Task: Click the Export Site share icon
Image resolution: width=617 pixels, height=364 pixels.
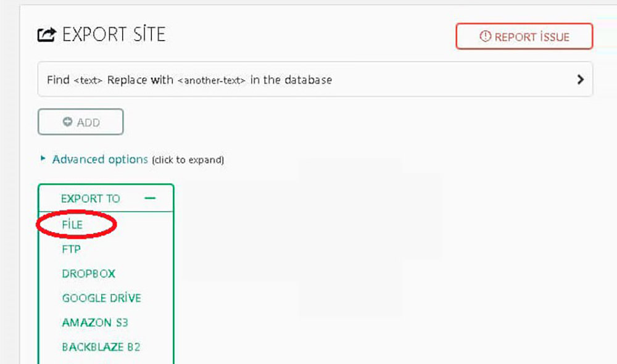Action: click(47, 35)
